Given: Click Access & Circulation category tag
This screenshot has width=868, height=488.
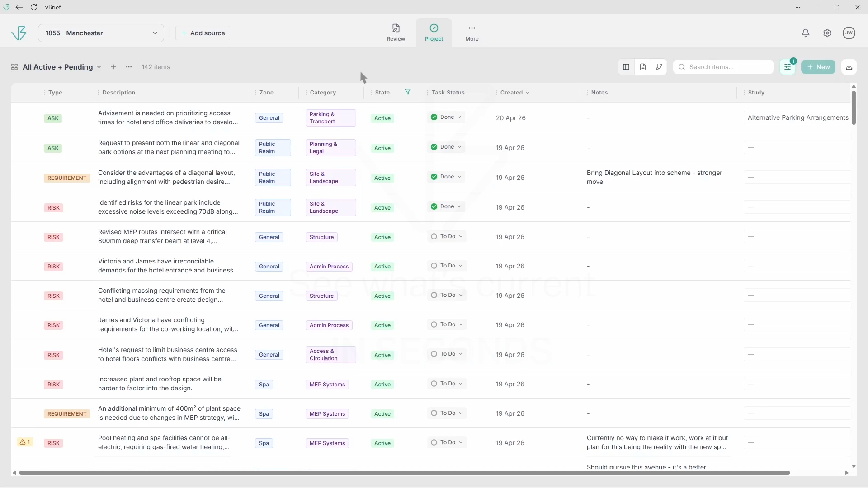Looking at the screenshot, I should pos(330,355).
